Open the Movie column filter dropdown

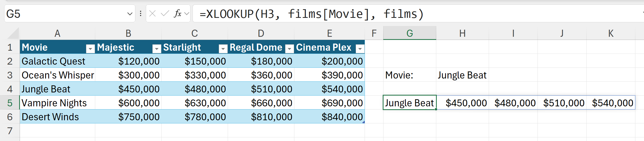tap(90, 49)
